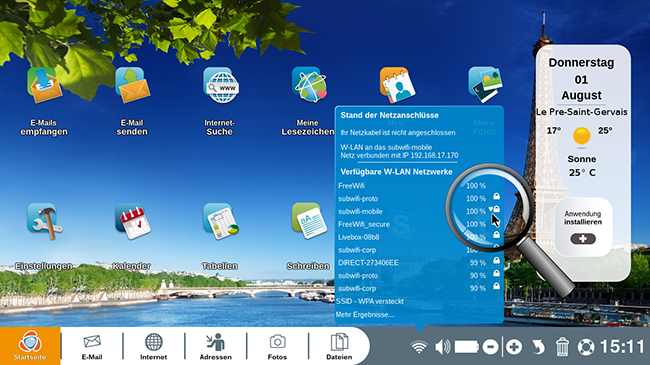Launch the Kalender desktop icon
This screenshot has width=650, height=365.
(133, 221)
